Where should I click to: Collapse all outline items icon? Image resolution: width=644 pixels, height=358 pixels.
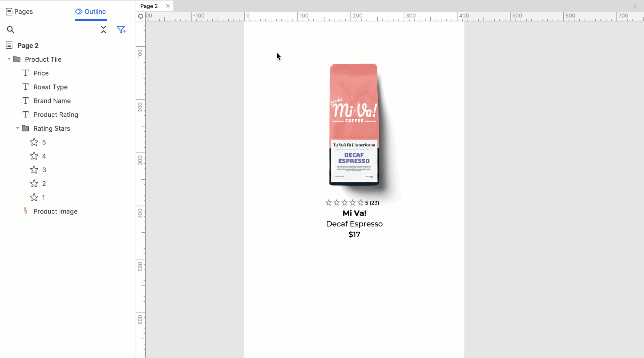[103, 30]
